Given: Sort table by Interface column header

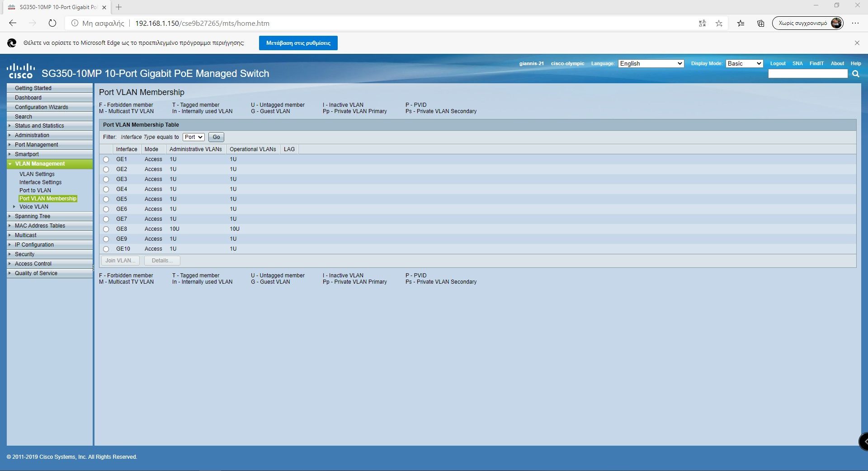Looking at the screenshot, I should tap(127, 149).
